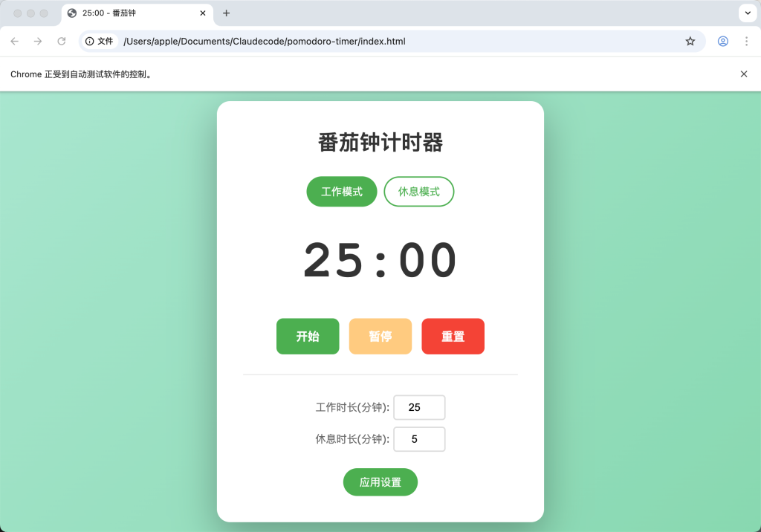
Task: Close the 番茄钟 browser tab
Action: [x=203, y=13]
